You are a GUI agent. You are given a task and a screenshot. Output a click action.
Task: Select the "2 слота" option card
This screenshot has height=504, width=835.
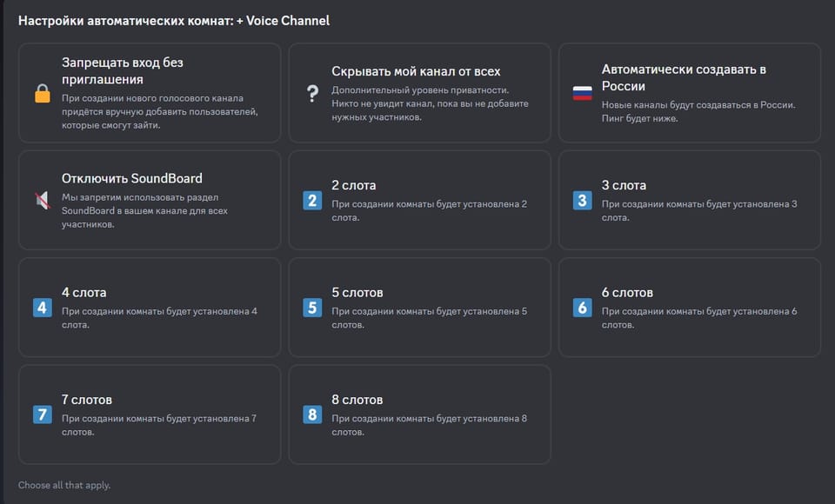point(418,200)
